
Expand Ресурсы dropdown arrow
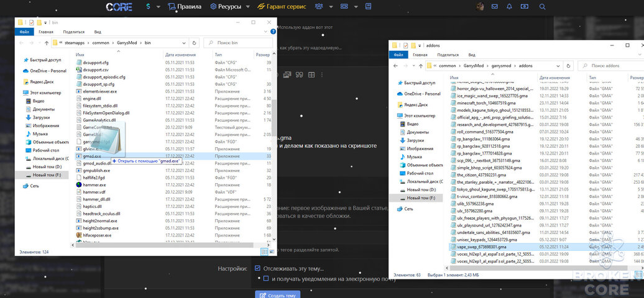click(247, 7)
